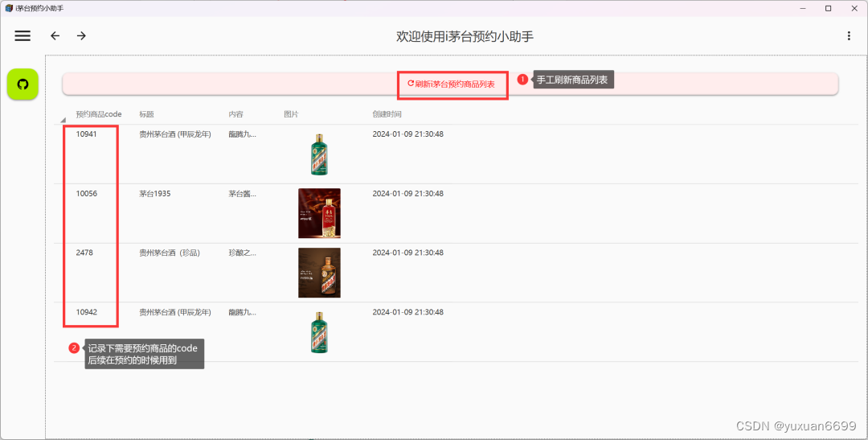868x440 pixels.
Task: Go forward with the right arrow
Action: (x=81, y=35)
